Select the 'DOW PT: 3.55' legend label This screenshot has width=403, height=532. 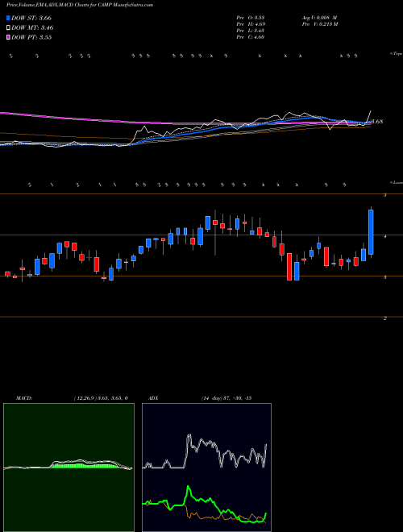[31, 38]
